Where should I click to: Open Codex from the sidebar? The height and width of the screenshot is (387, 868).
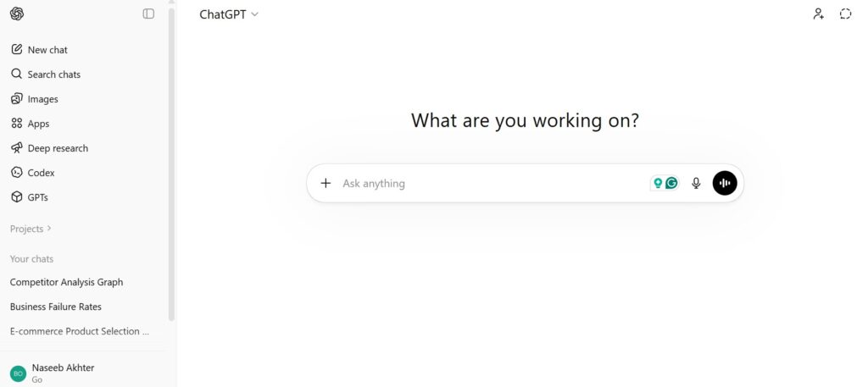coord(41,173)
